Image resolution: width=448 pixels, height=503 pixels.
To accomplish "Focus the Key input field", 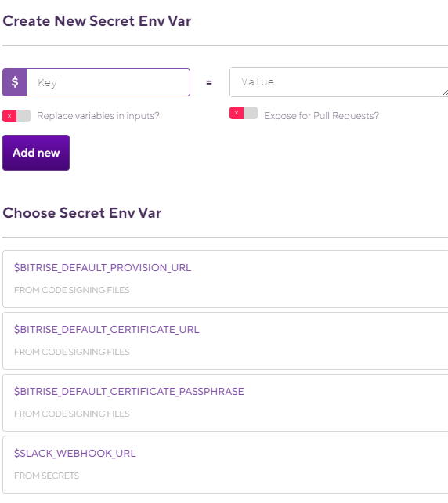I will pyautogui.click(x=108, y=82).
